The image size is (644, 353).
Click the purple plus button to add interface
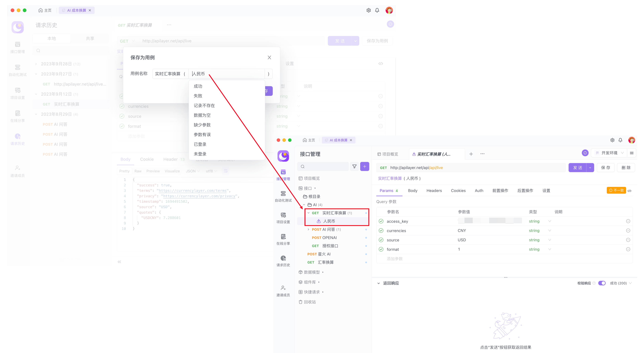(365, 166)
